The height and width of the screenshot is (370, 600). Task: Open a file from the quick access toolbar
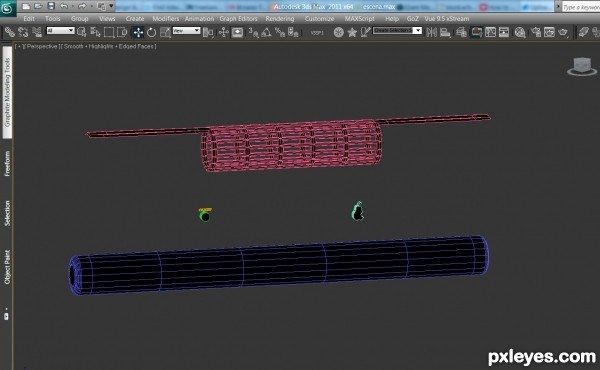38,6
